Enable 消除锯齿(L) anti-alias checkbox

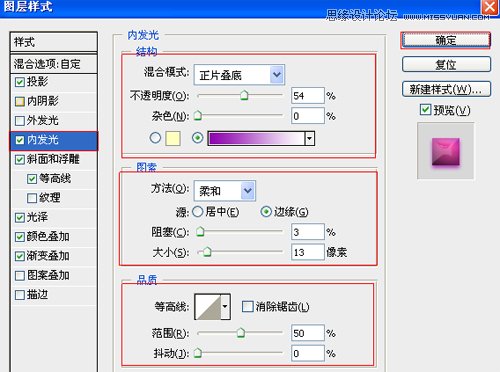247,306
